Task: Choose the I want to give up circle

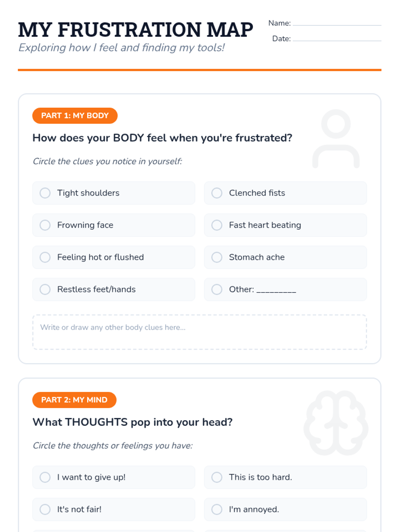Action: tap(45, 477)
